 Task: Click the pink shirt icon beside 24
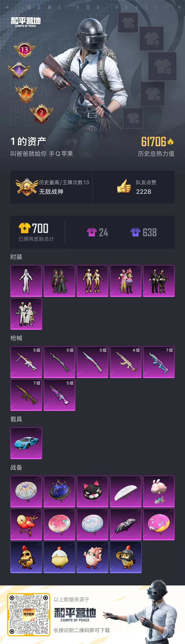coord(92,232)
